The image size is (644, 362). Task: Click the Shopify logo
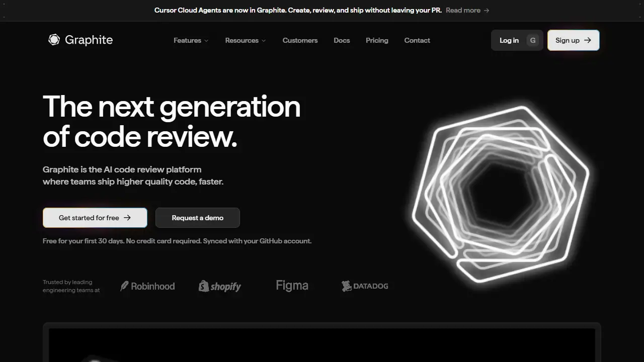[220, 286]
